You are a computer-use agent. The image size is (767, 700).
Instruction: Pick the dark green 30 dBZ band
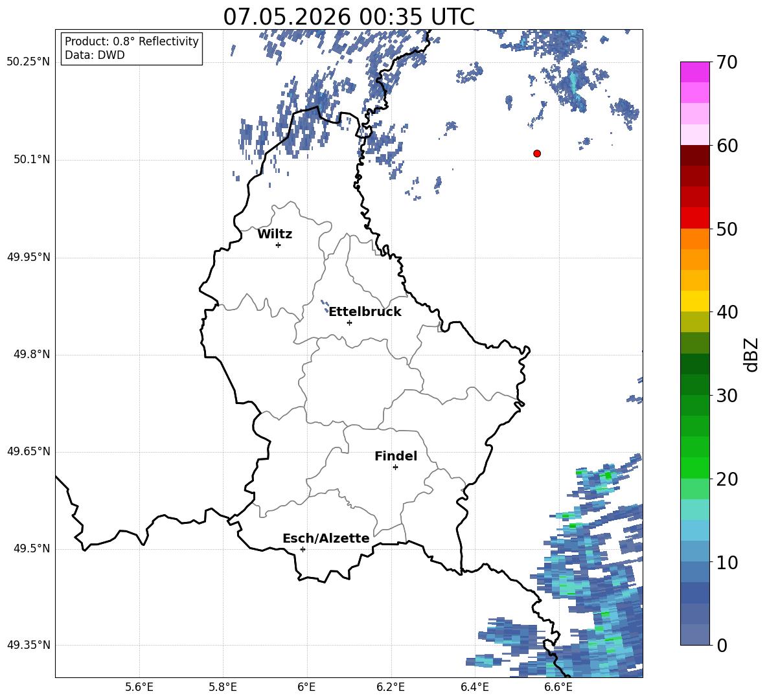click(694, 384)
